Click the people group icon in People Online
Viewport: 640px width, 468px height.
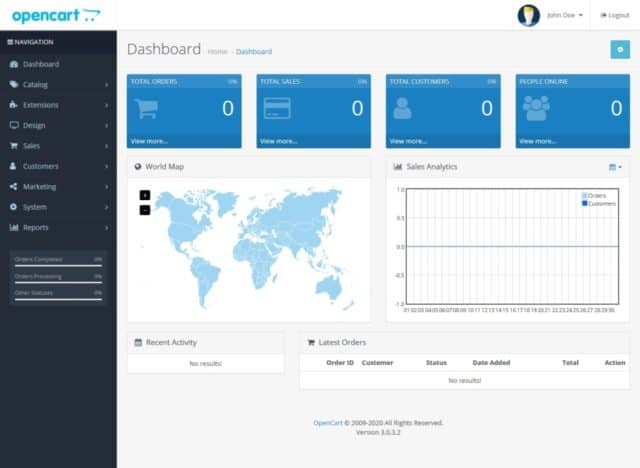tap(536, 108)
